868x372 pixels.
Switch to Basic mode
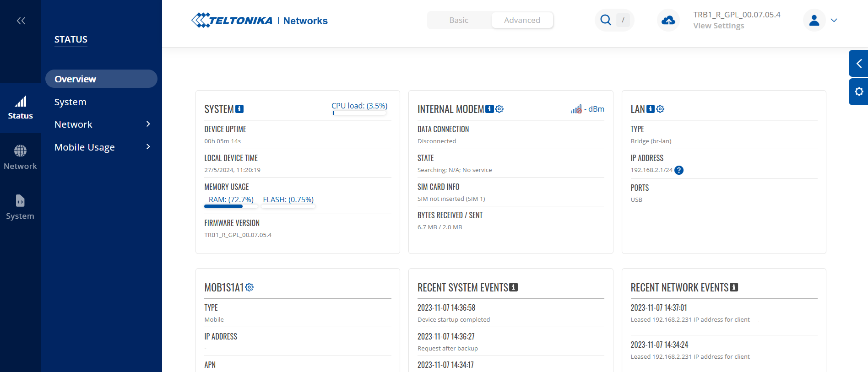pos(459,20)
